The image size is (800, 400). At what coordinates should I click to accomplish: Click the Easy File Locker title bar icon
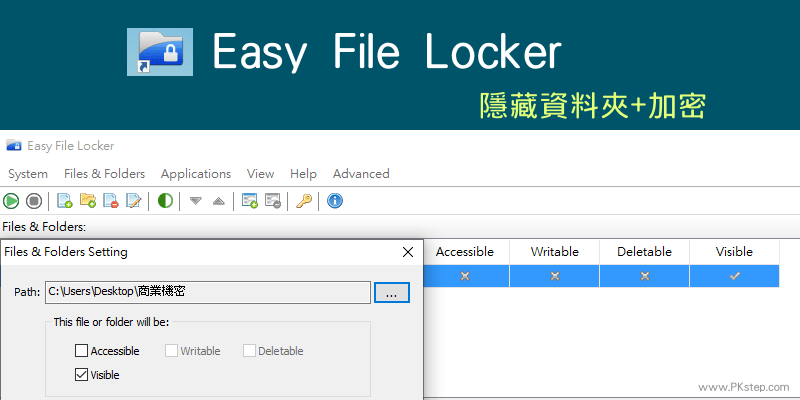[14, 145]
